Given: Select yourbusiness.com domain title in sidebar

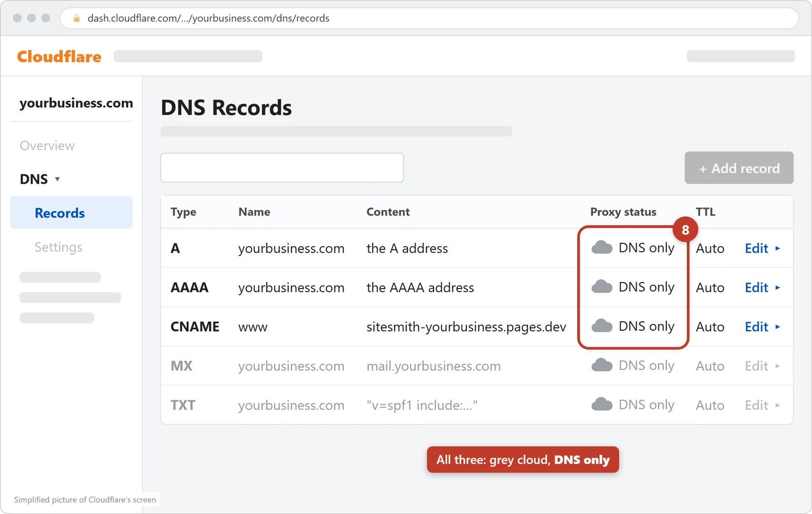Looking at the screenshot, I should [x=76, y=103].
